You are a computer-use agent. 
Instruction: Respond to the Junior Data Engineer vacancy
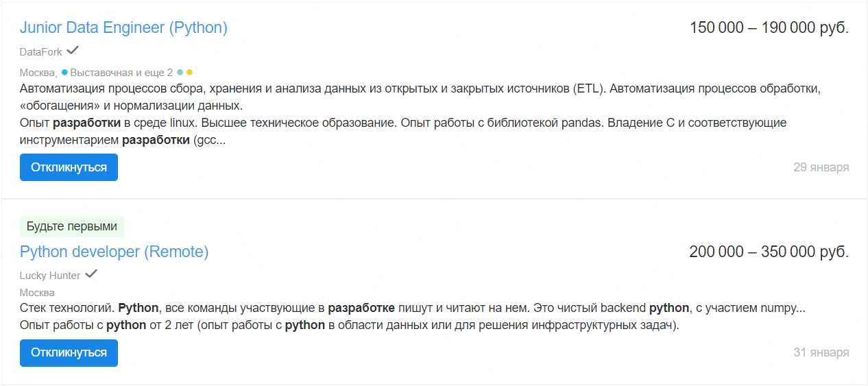(x=69, y=167)
